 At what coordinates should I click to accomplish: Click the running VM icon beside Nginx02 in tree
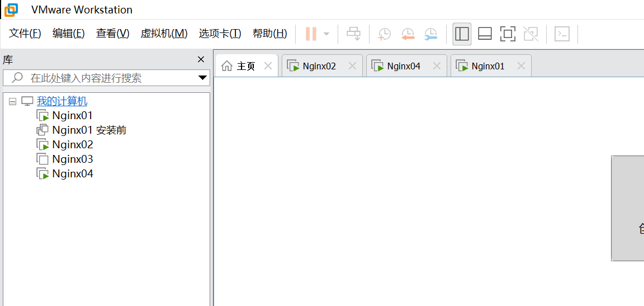pyautogui.click(x=42, y=144)
